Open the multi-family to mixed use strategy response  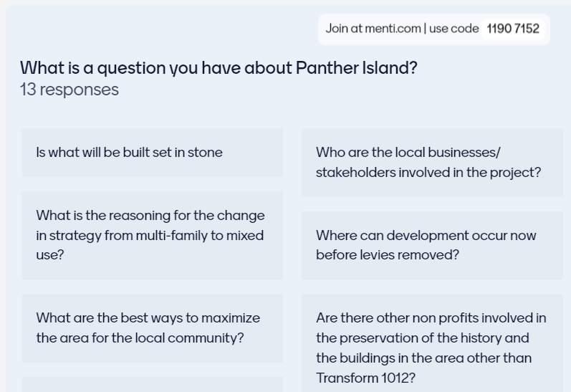pos(152,235)
